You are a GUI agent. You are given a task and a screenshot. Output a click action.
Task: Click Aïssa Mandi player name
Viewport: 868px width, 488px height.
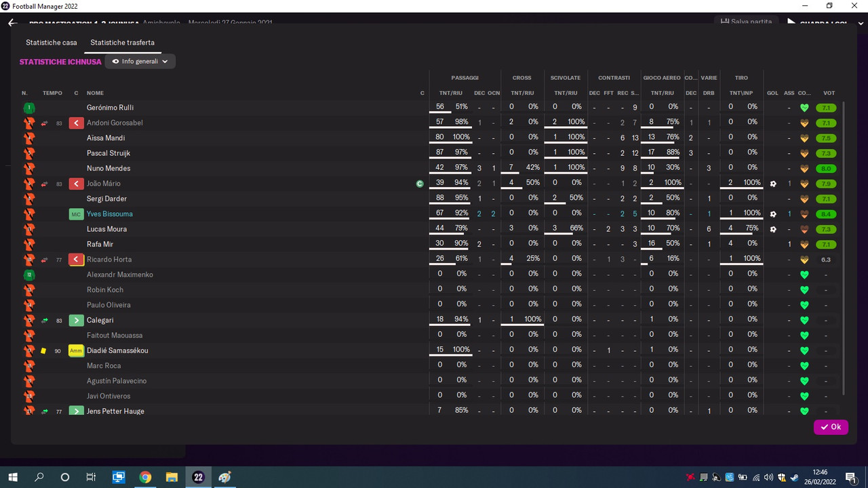(x=106, y=138)
